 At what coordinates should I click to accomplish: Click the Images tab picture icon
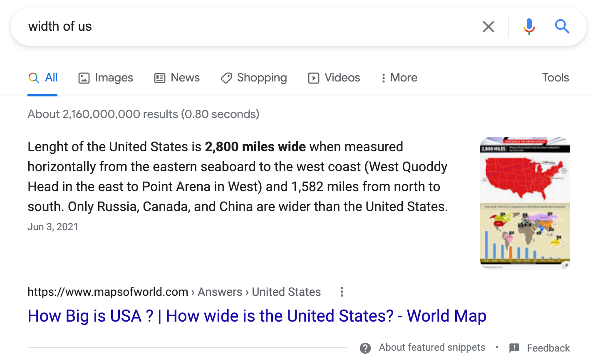pyautogui.click(x=84, y=78)
